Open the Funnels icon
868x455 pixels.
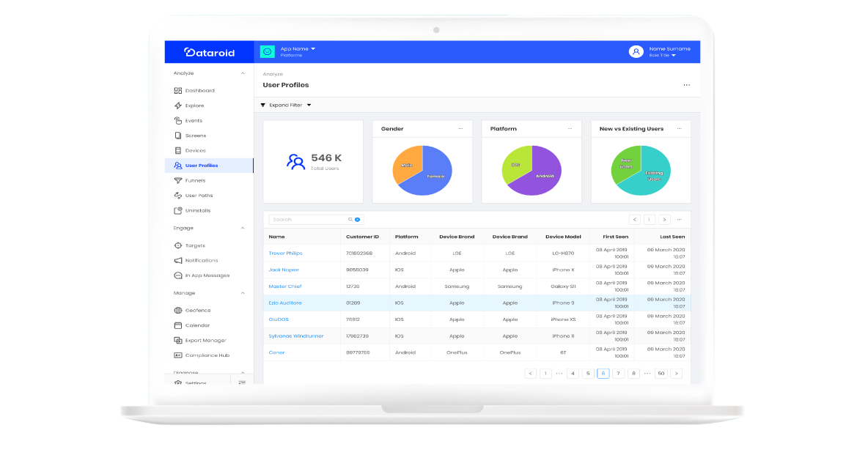(177, 180)
